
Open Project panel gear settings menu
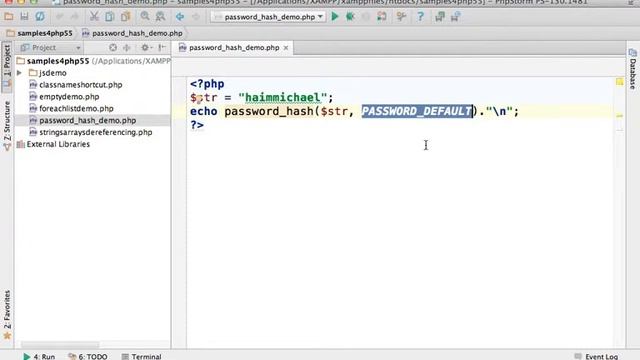(146, 48)
